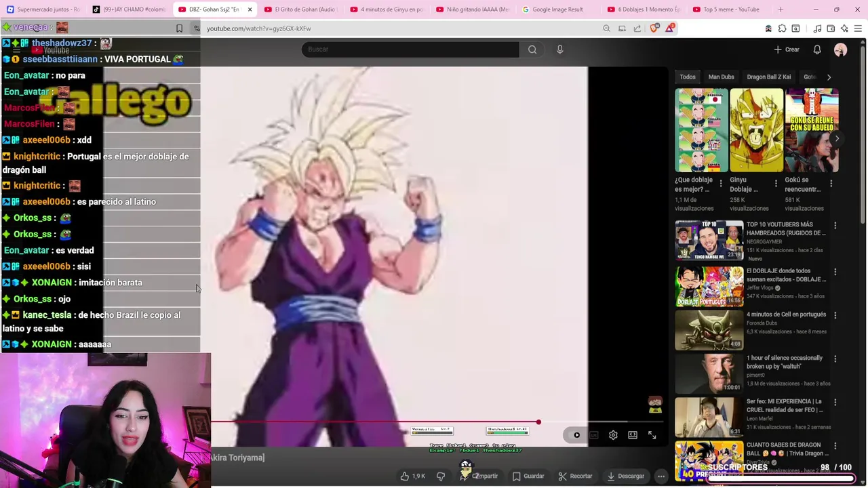This screenshot has width=868, height=488.
Task: Switch to 6 Doblajes 1 Momento tab
Action: coord(644,9)
